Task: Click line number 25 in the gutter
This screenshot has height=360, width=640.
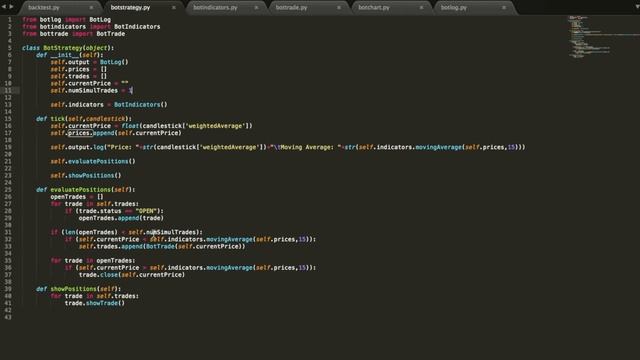Action: pos(8,190)
